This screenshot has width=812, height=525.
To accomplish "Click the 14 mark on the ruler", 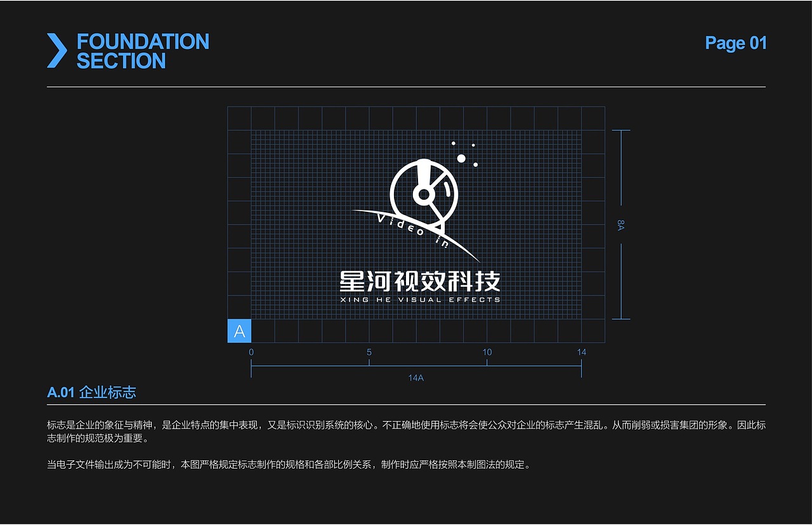I will coord(582,352).
